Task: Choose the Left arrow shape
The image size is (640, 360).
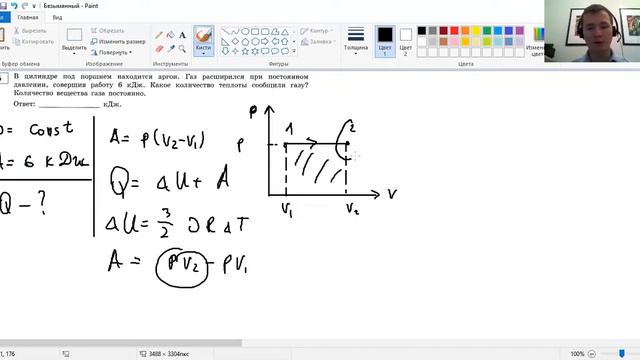Action: tap(275, 41)
